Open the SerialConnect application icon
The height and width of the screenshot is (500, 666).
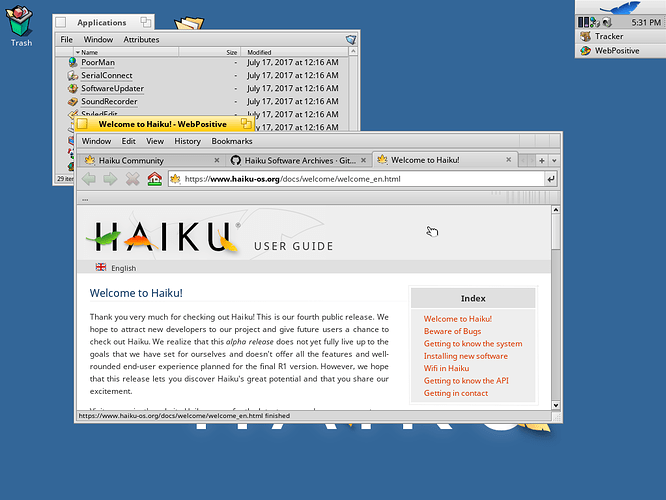click(73, 76)
